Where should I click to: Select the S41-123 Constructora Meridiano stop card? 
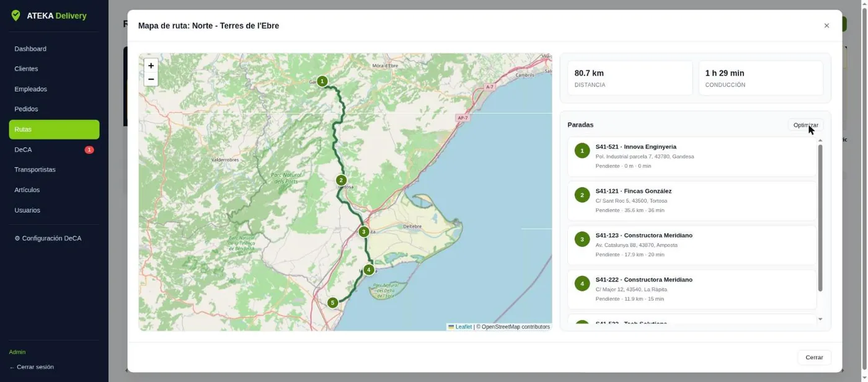point(692,245)
